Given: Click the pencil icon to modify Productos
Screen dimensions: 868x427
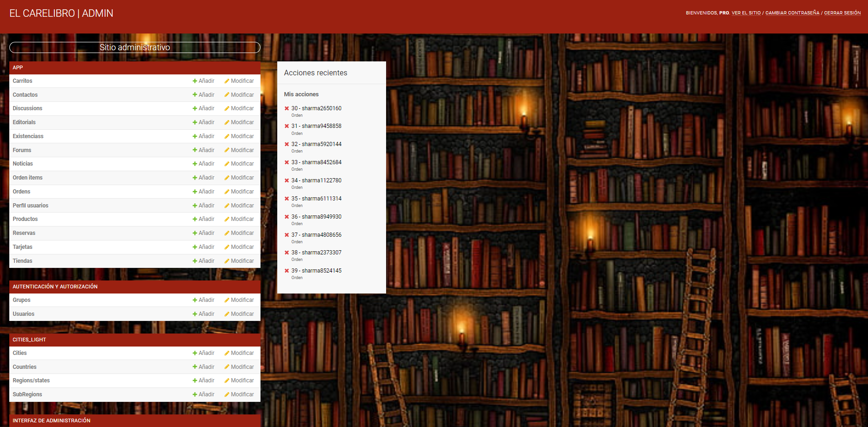Looking at the screenshot, I should 227,219.
